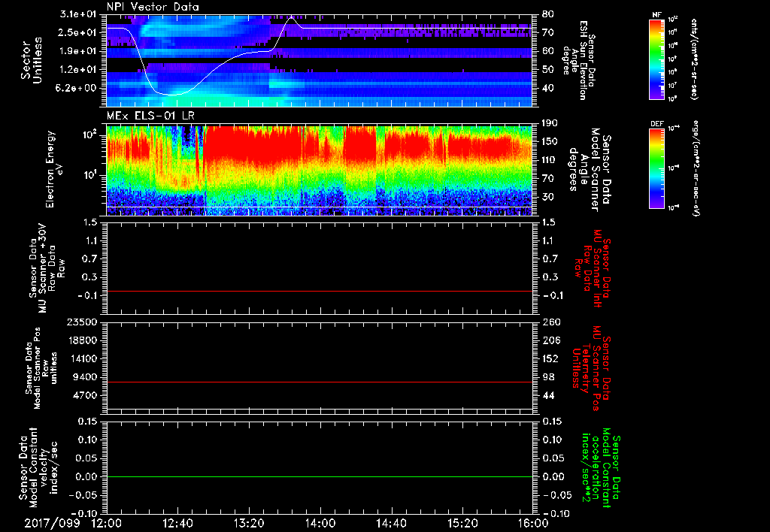
Task: Click the "NPI Vector Data" panel title
Action: [153, 7]
